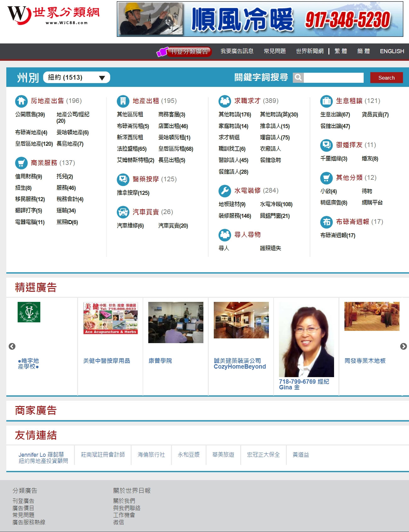Open 常見問題 in the top navigation
Viewport: 409px width, 532px height.
[x=275, y=51]
